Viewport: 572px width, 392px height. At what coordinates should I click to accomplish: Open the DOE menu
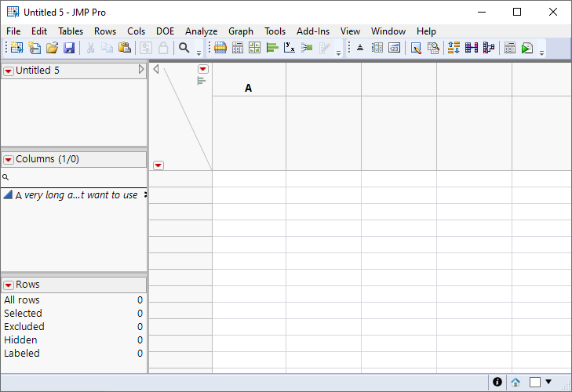click(166, 31)
